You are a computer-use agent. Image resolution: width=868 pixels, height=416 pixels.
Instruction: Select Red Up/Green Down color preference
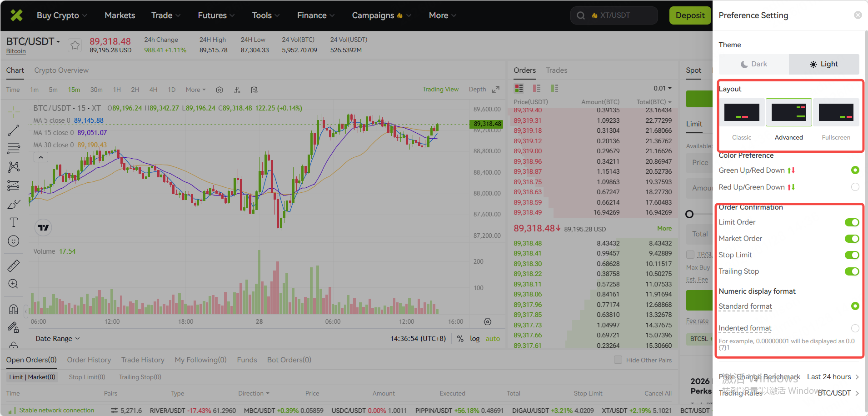click(855, 187)
